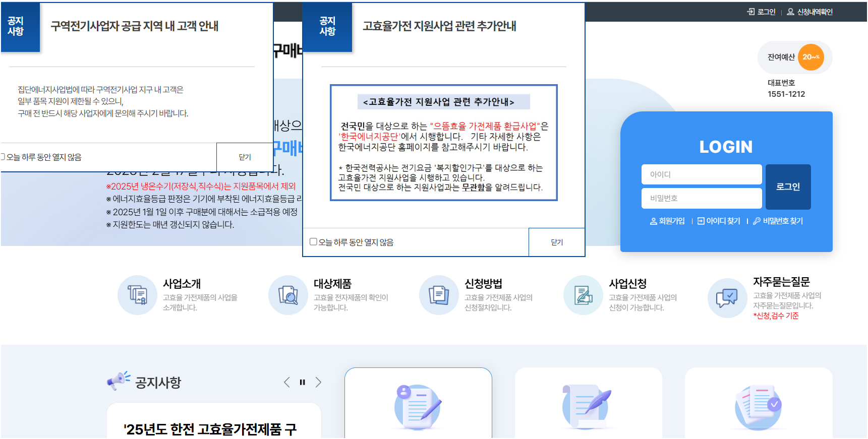Click the login icon in top bar
This screenshot has width=868, height=439.
click(x=751, y=12)
